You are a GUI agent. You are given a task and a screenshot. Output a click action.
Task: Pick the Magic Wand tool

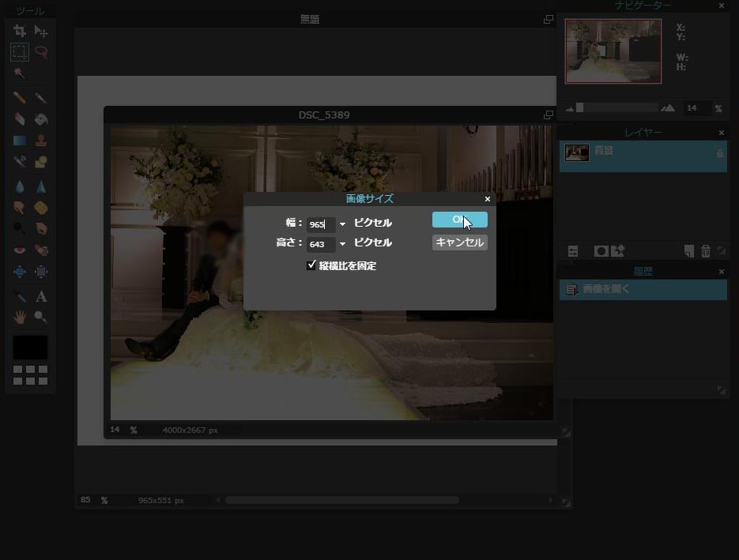point(20,73)
